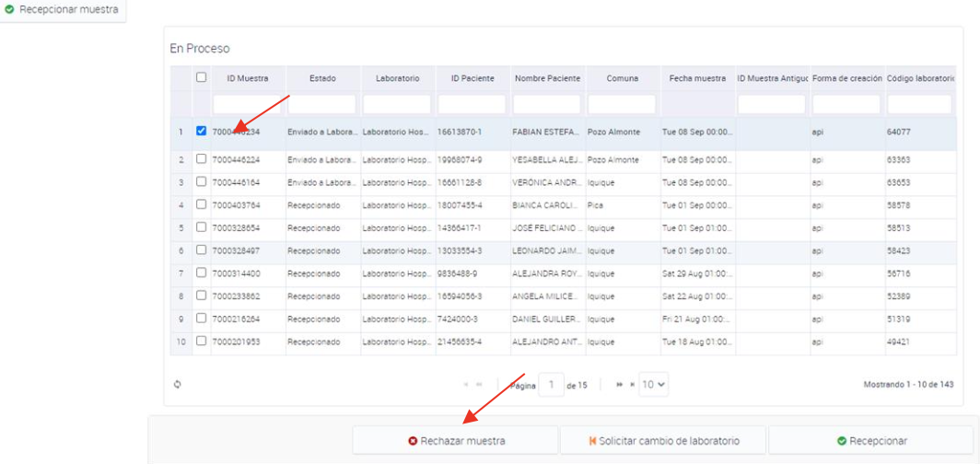This screenshot has height=464, width=980.
Task: Select checkbox for sample 7000201953
Action: [201, 341]
